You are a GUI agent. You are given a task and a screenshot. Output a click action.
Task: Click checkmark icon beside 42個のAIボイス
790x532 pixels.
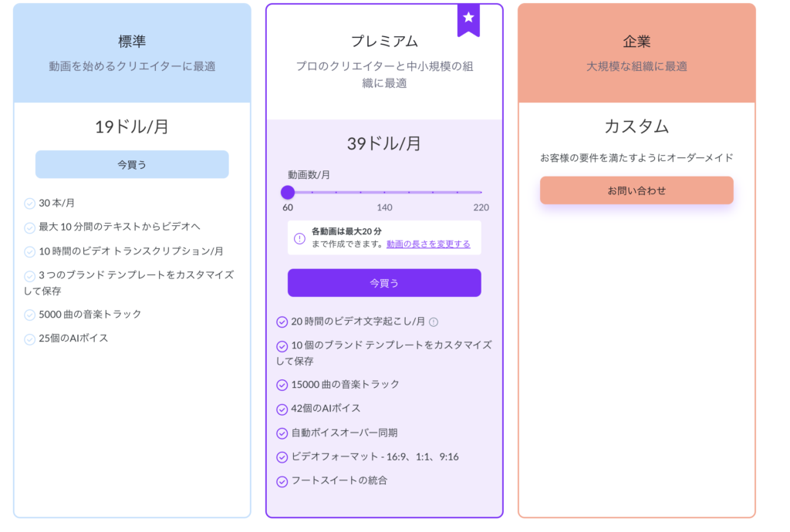pyautogui.click(x=282, y=409)
